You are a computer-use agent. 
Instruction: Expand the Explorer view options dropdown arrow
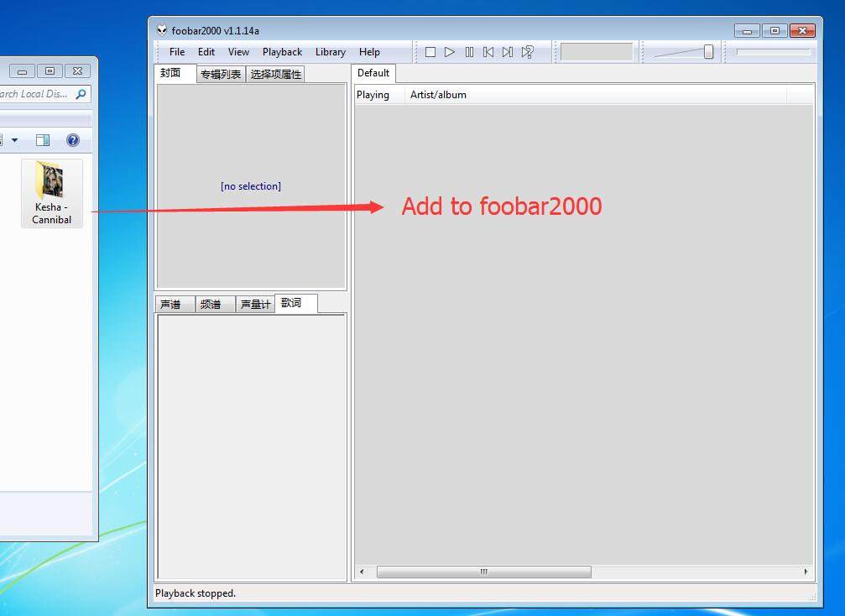point(14,141)
